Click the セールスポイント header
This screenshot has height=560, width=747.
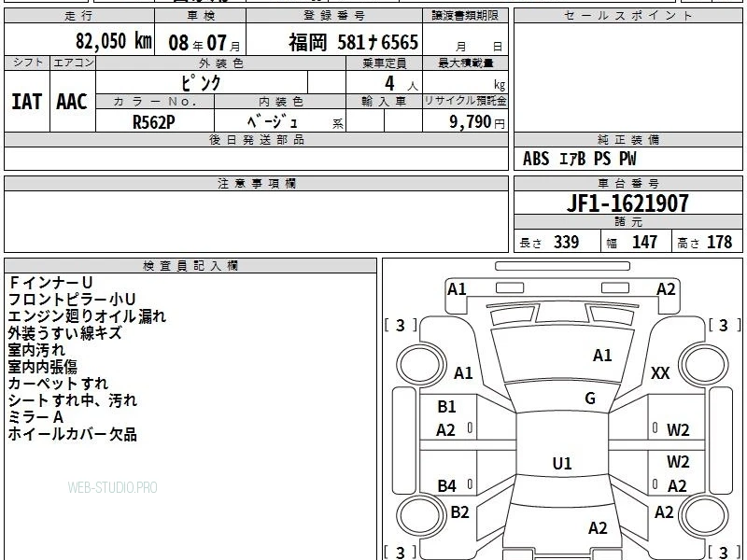coord(627,16)
